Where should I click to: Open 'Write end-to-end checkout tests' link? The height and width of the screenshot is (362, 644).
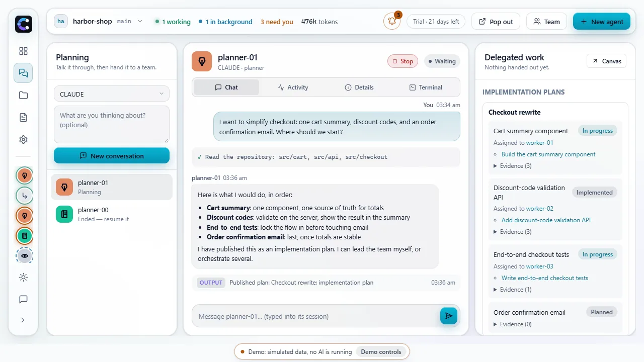pyautogui.click(x=545, y=278)
